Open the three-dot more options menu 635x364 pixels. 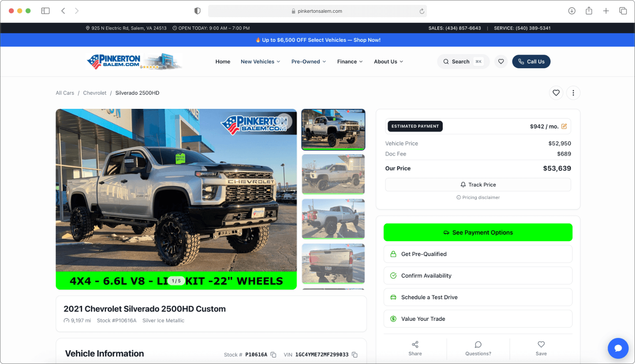[573, 93]
